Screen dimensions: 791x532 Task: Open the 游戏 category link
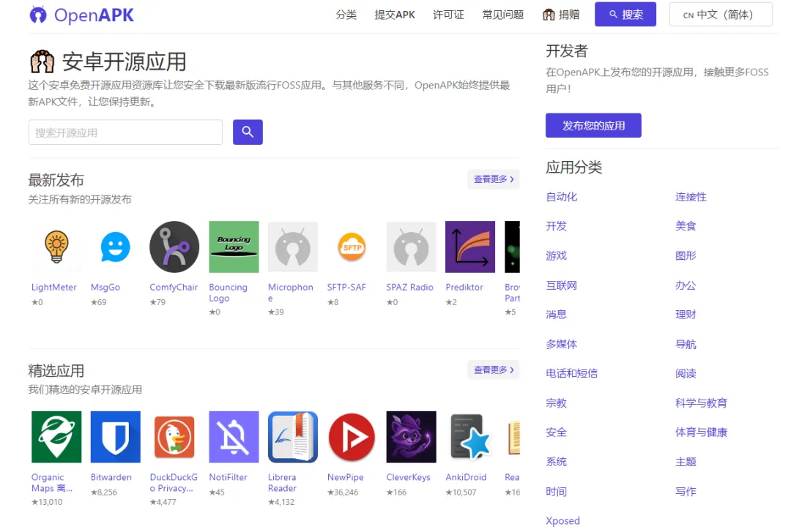557,256
